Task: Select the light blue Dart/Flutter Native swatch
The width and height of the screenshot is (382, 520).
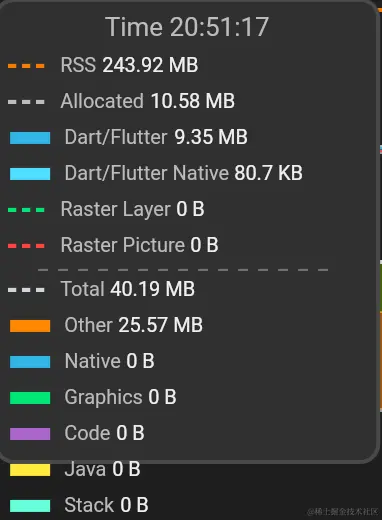Action: click(30, 174)
